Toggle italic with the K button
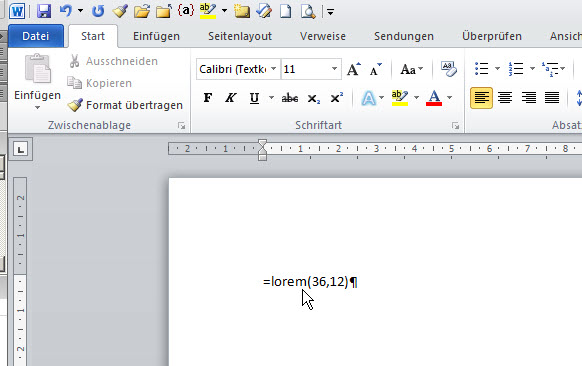Screen dimensions: 582x366 pos(230,98)
